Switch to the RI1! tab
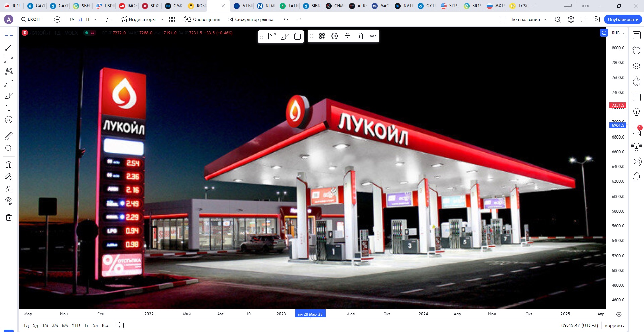The height and width of the screenshot is (332, 644). pyautogui.click(x=12, y=6)
